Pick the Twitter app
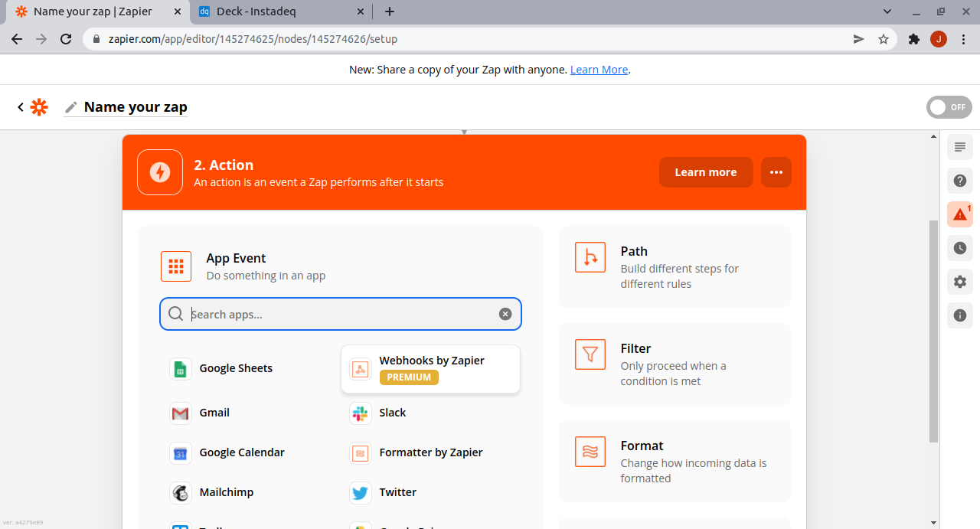Image resolution: width=980 pixels, height=529 pixels. 384,493
